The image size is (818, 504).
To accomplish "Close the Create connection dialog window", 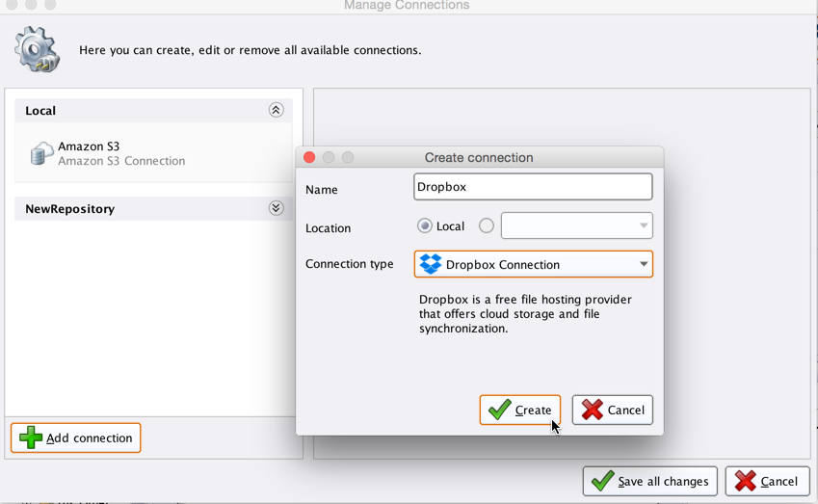I will (x=309, y=157).
